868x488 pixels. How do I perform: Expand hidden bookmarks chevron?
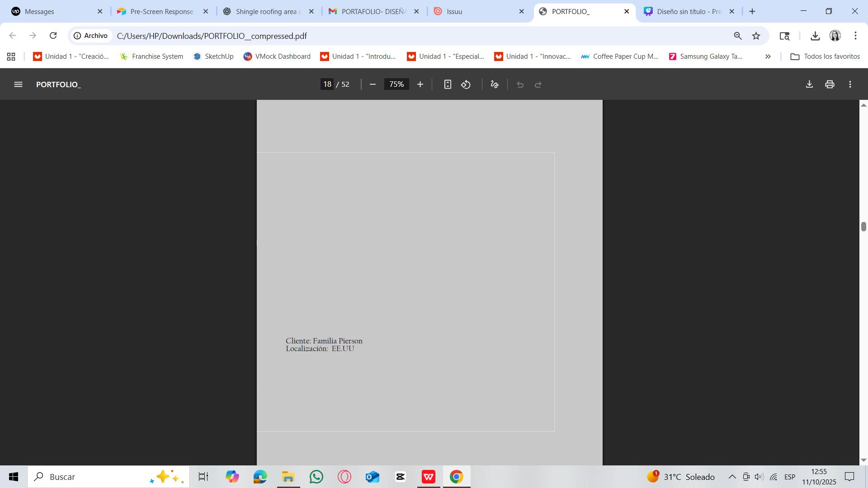[768, 56]
